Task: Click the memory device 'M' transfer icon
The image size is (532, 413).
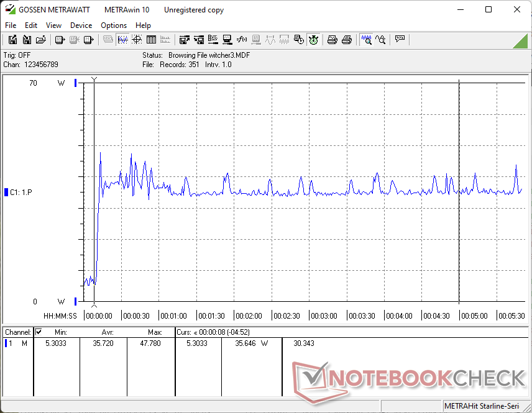Action: point(88,40)
